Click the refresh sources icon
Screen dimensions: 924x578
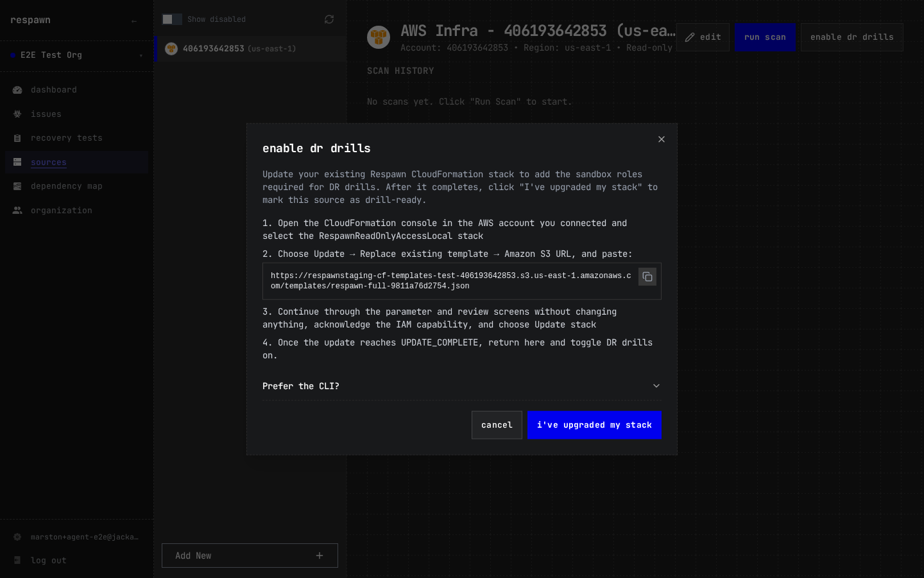[x=329, y=19]
